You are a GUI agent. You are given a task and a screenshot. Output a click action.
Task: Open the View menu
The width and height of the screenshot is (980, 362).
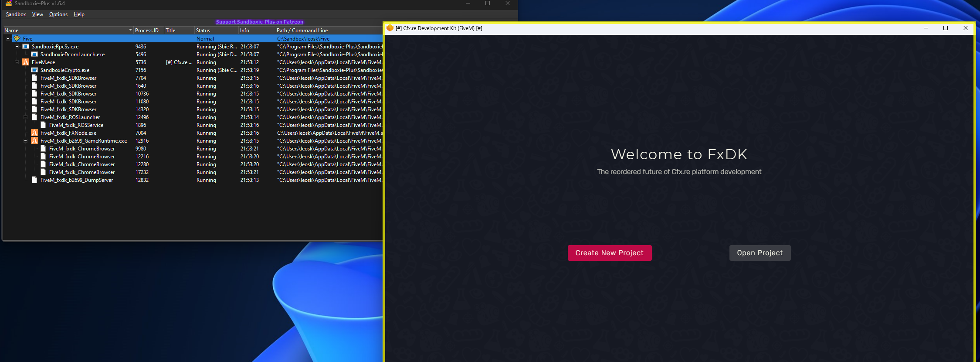pos(37,14)
